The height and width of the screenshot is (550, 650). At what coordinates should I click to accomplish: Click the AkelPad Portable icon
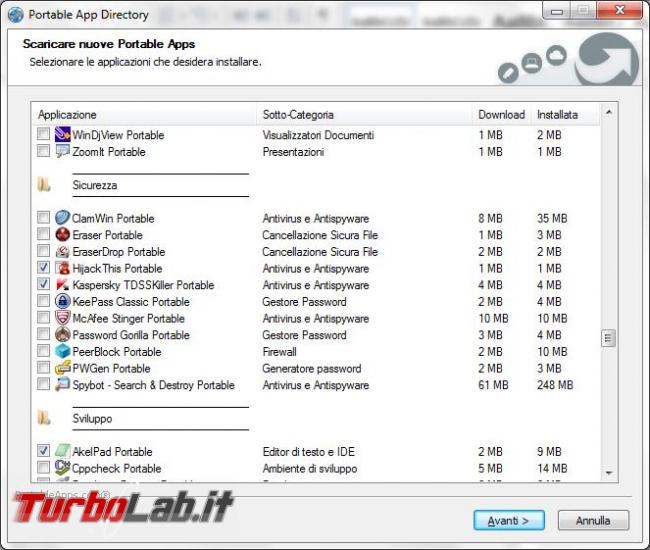63,451
